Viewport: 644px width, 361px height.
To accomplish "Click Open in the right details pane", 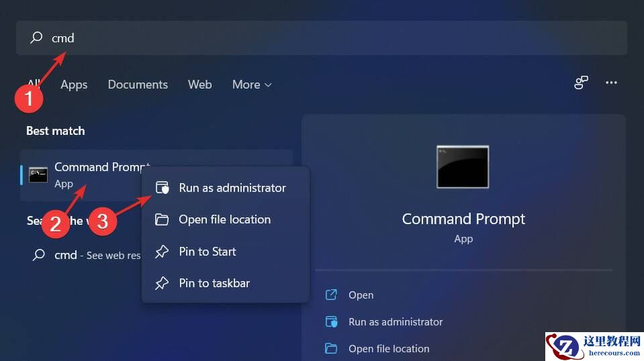I will coord(361,295).
